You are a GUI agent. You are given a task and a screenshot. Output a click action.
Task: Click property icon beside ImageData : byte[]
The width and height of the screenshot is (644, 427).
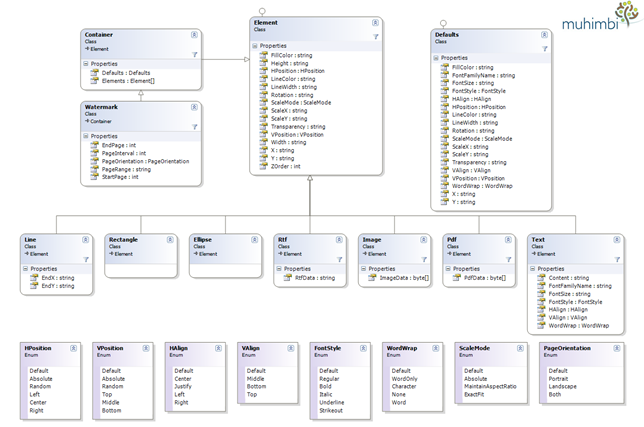(x=372, y=278)
